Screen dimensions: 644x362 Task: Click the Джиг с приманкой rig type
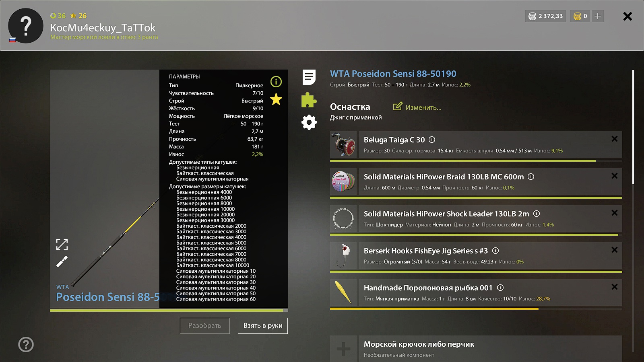coord(356,117)
